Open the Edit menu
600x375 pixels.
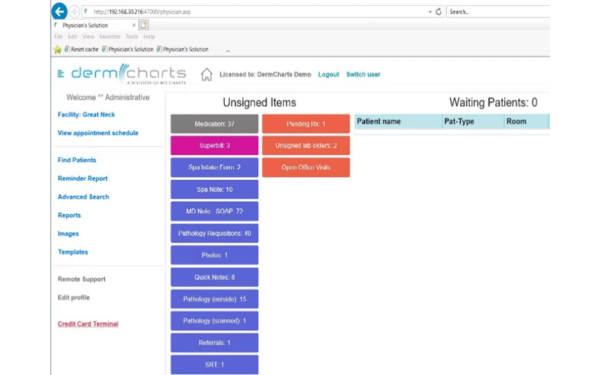tap(72, 37)
